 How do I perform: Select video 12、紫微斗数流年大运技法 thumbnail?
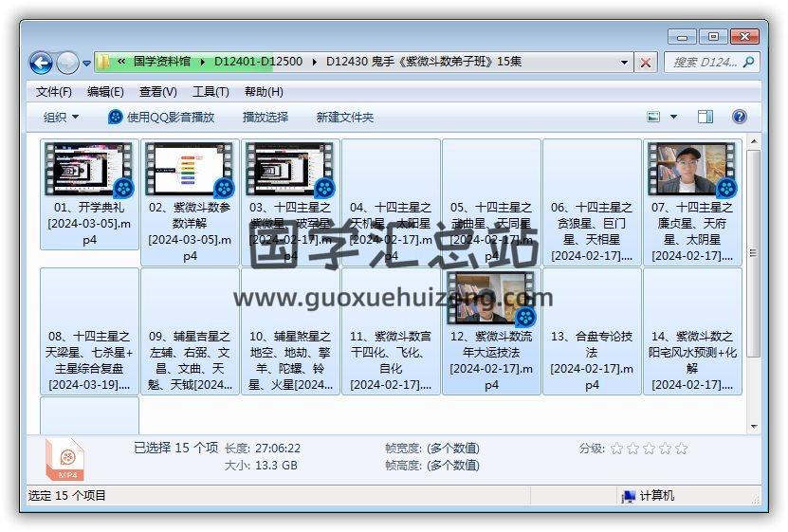(491, 298)
